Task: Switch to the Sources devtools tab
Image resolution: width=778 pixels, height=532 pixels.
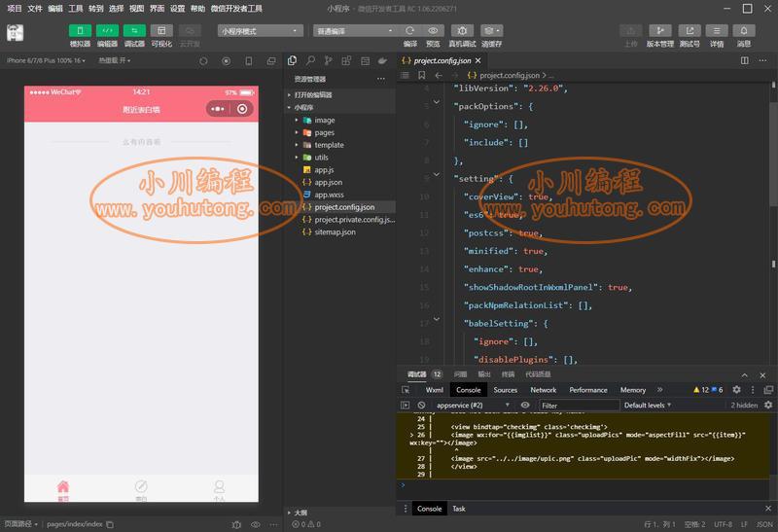Action: point(505,390)
